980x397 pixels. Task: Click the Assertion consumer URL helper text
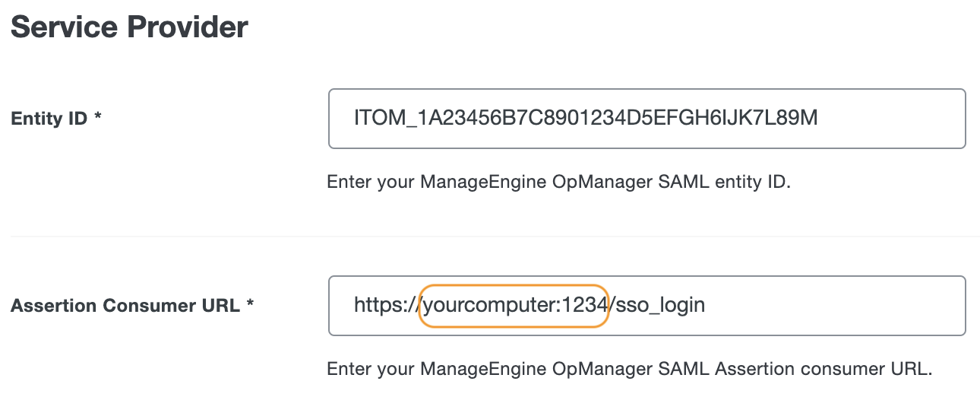628,370
